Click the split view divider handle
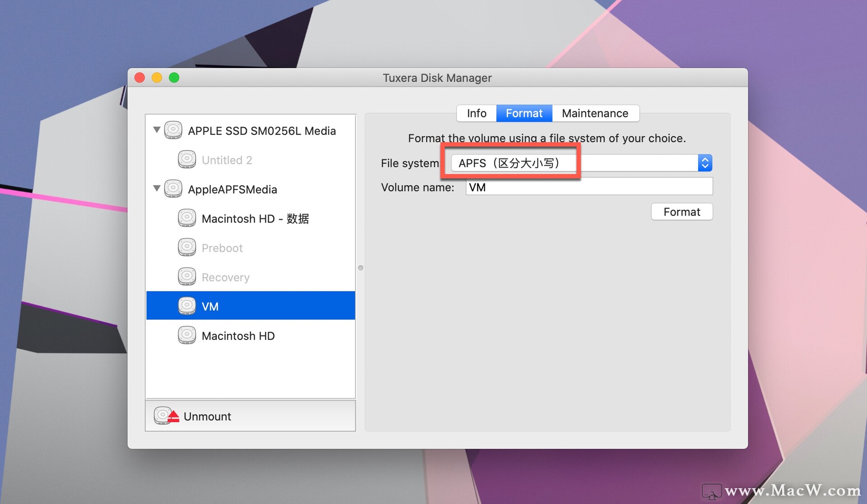Image resolution: width=867 pixels, height=504 pixels. (x=360, y=268)
